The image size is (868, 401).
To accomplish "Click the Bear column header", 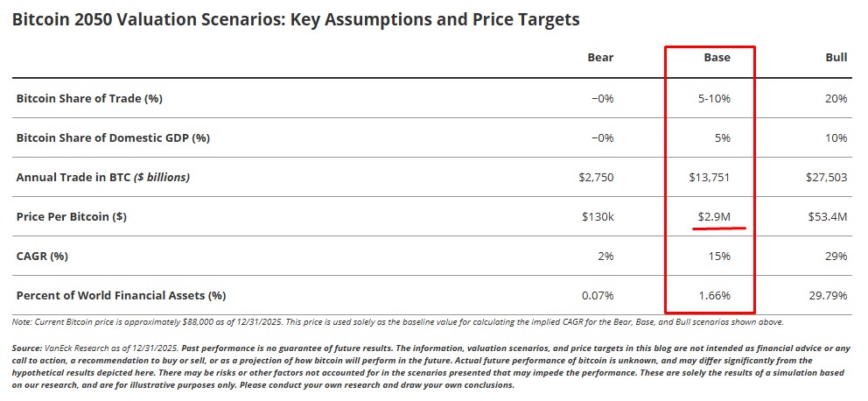I will click(600, 58).
